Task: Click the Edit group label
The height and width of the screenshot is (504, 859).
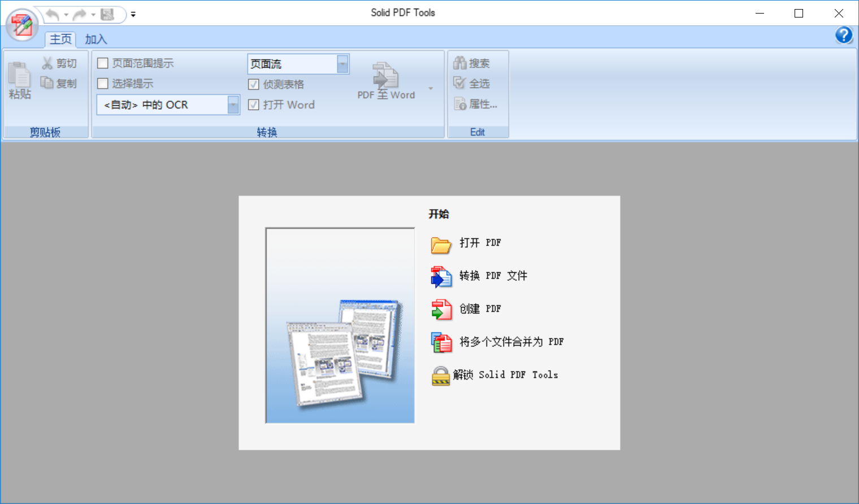Action: tap(478, 132)
